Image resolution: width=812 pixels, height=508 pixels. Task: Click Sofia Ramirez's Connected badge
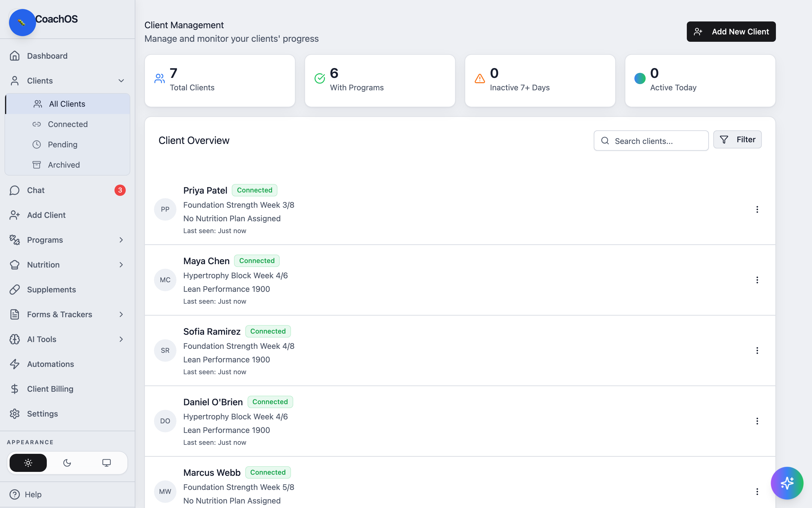click(268, 331)
